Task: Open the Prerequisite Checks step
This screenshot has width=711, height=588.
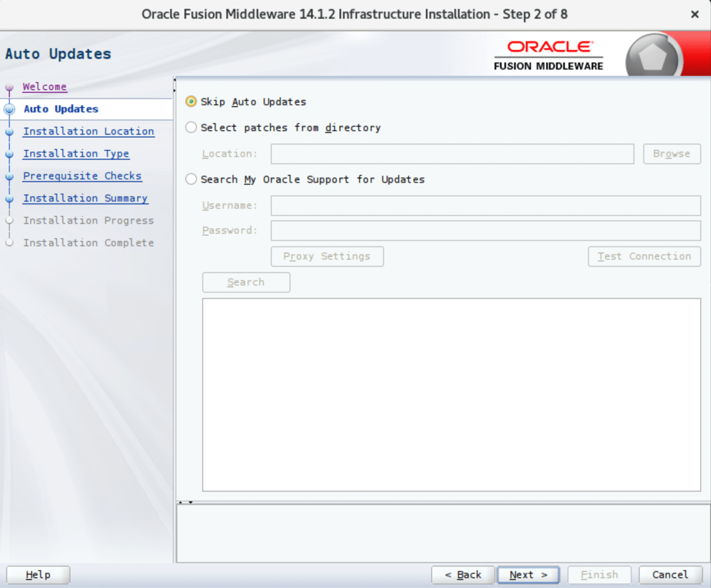Action: click(x=82, y=176)
